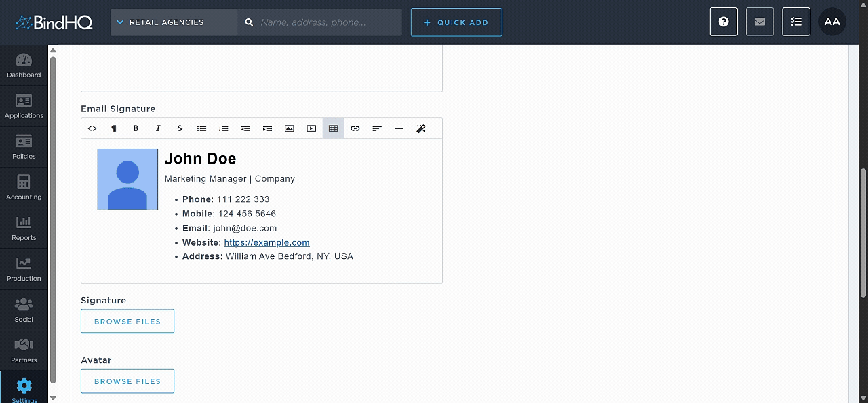This screenshot has width=868, height=403.
Task: Click the text area above Email Signature
Action: (262, 69)
